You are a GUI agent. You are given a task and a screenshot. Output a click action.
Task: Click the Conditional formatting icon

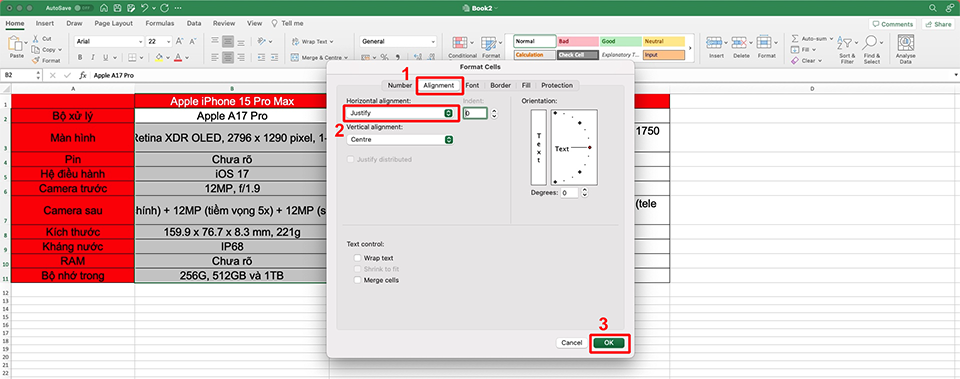click(459, 43)
